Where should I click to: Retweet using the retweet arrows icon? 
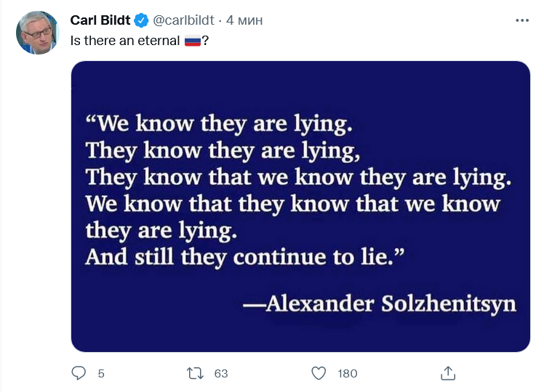196,373
